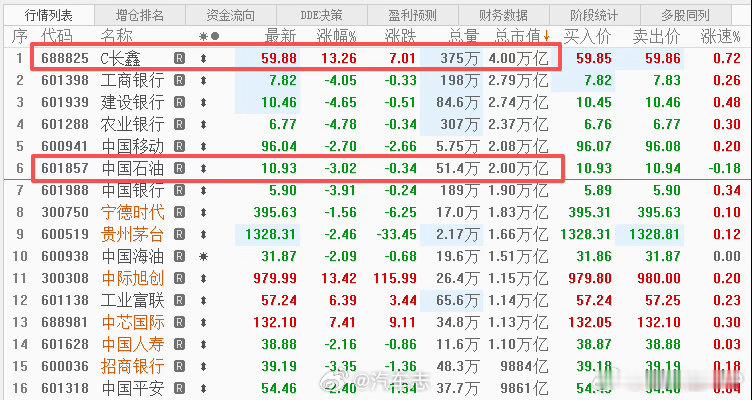The height and width of the screenshot is (400, 752).
Task: Select stock name 工商银行
Action: point(132,80)
